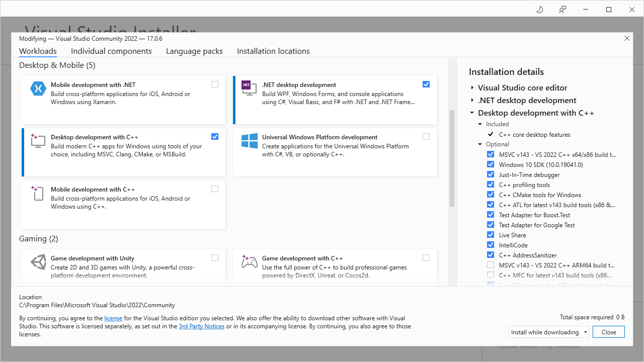Uncheck C++ CMake tools for Windows
The image size is (644, 362).
491,195
